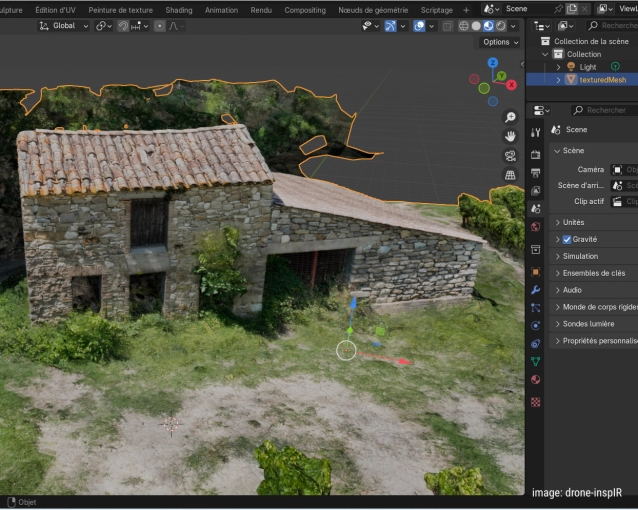The width and height of the screenshot is (638, 510).
Task: Toggle the Gravité checkbox
Action: pos(567,240)
